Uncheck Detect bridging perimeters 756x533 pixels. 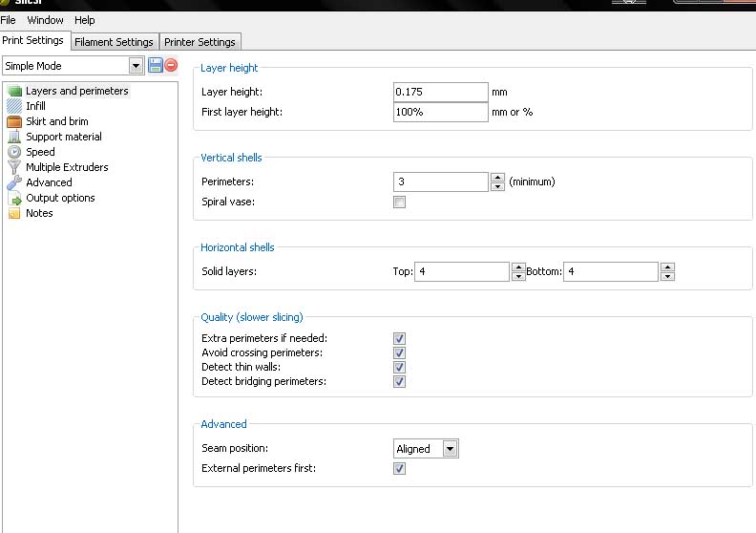tap(399, 381)
